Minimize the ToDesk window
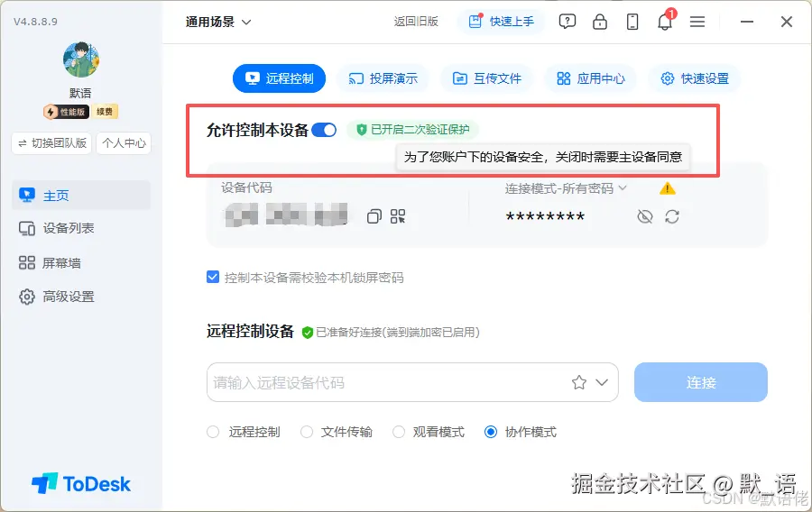Viewport: 812px width, 512px height. coord(747,22)
